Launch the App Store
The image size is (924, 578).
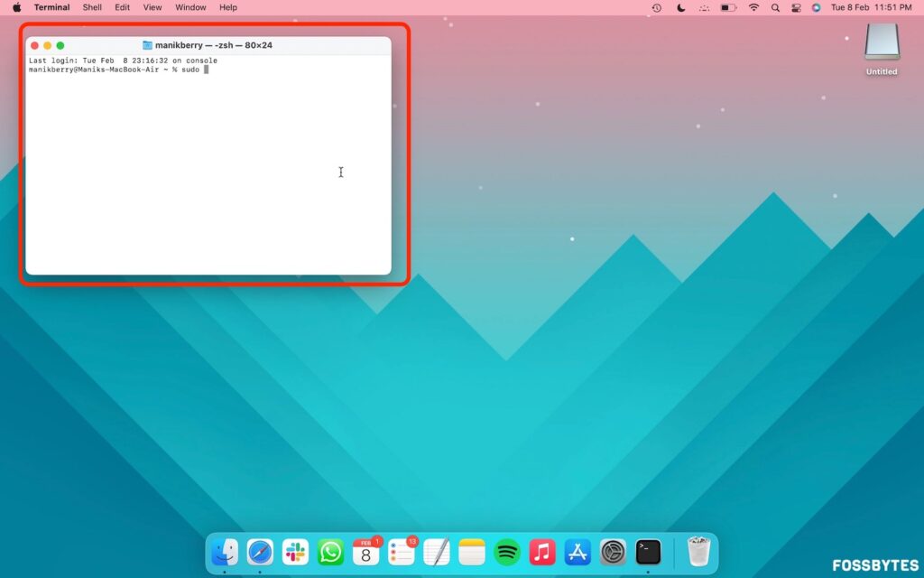coord(577,552)
